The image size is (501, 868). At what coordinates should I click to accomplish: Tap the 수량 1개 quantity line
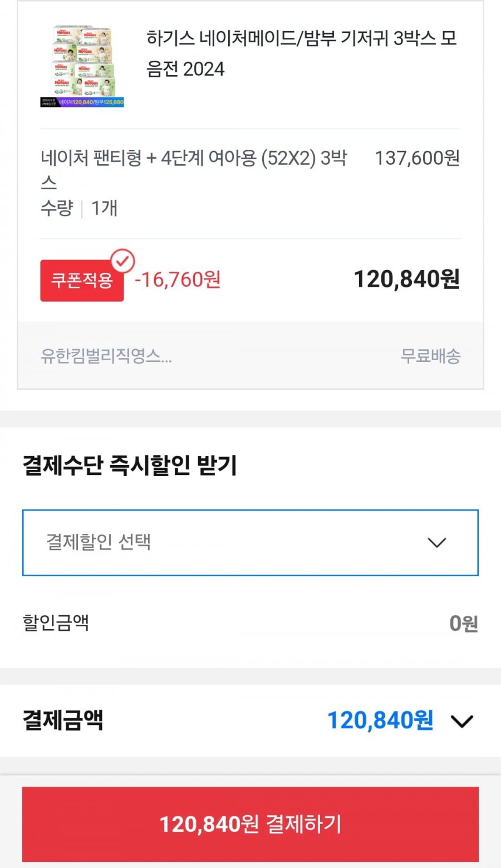(79, 208)
